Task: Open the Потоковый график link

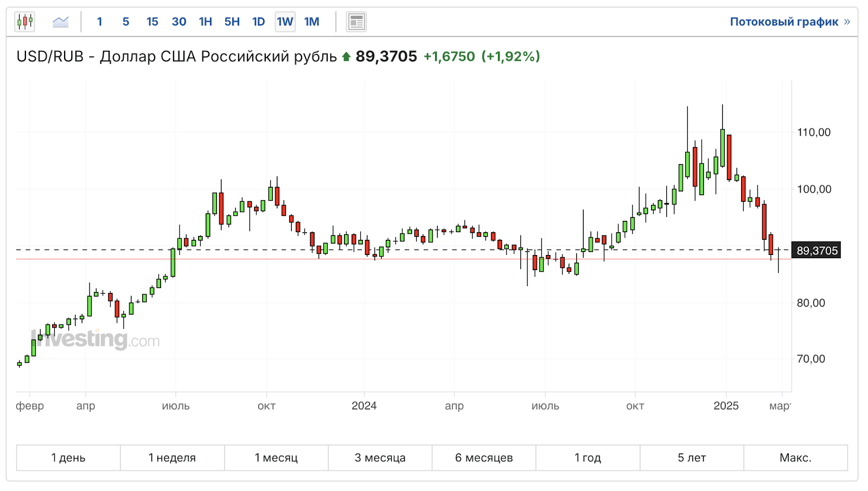Action: [x=790, y=22]
